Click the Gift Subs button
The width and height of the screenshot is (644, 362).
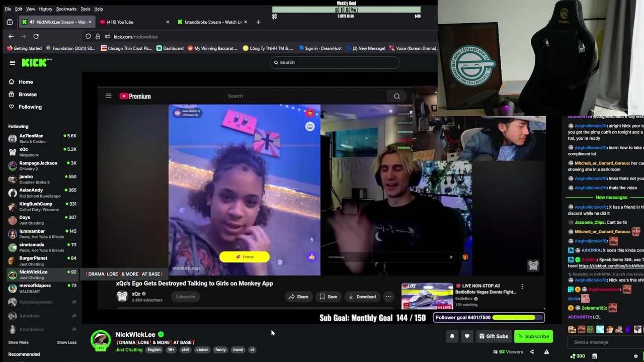coord(494,336)
